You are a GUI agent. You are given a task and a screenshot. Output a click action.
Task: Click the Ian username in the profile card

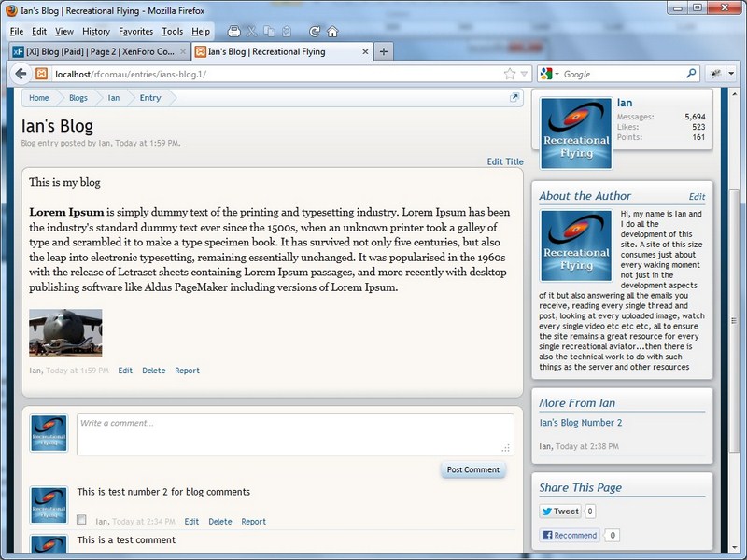click(625, 103)
